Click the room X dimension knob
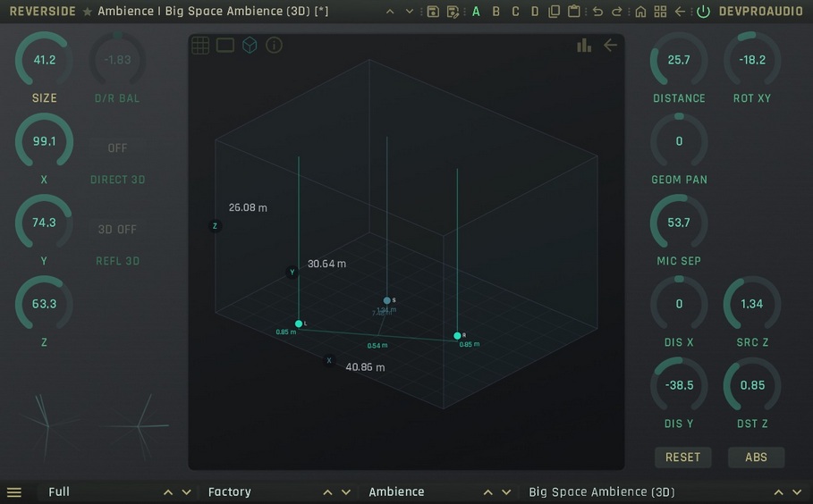The height and width of the screenshot is (504, 813). (x=44, y=141)
